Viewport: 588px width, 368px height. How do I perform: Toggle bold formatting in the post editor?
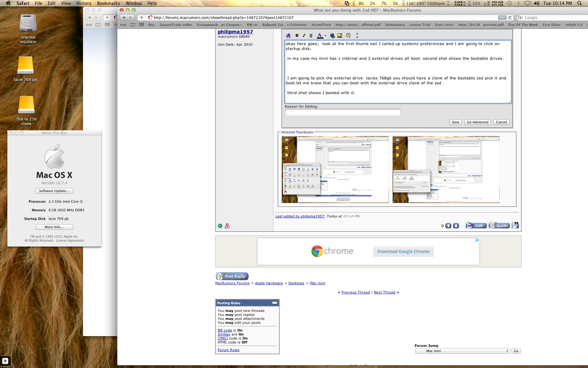tap(297, 36)
